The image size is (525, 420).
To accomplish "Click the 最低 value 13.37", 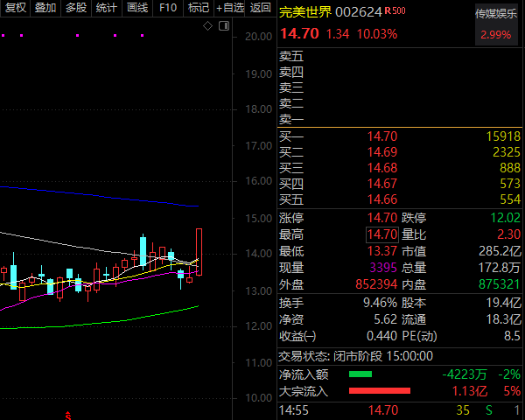I will click(382, 251).
